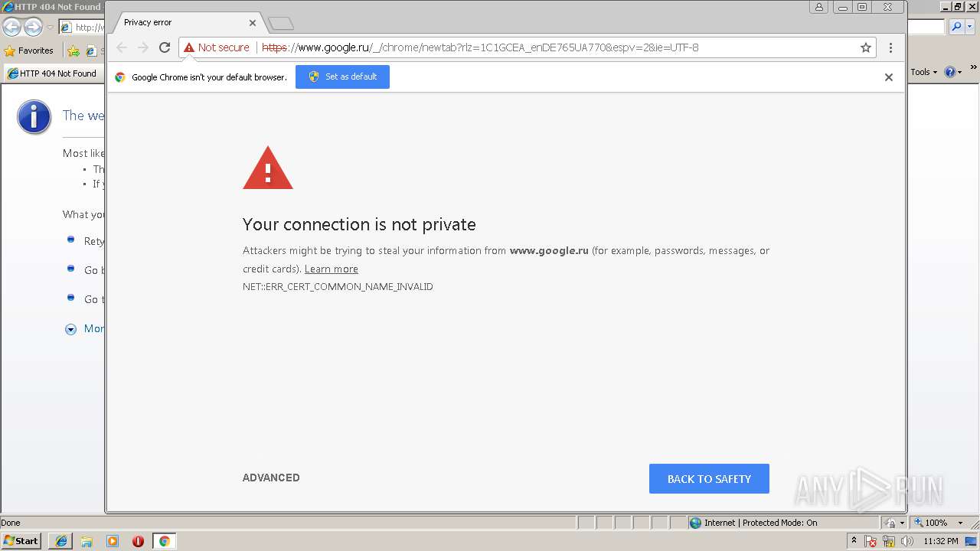
Task: Expand the More information arrow in IE
Action: 70,329
